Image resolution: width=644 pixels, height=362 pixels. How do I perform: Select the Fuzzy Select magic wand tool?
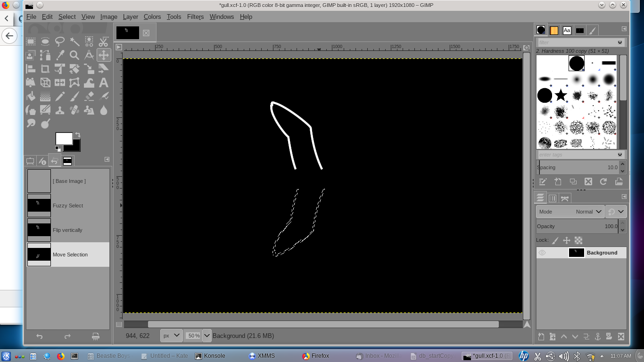[74, 41]
